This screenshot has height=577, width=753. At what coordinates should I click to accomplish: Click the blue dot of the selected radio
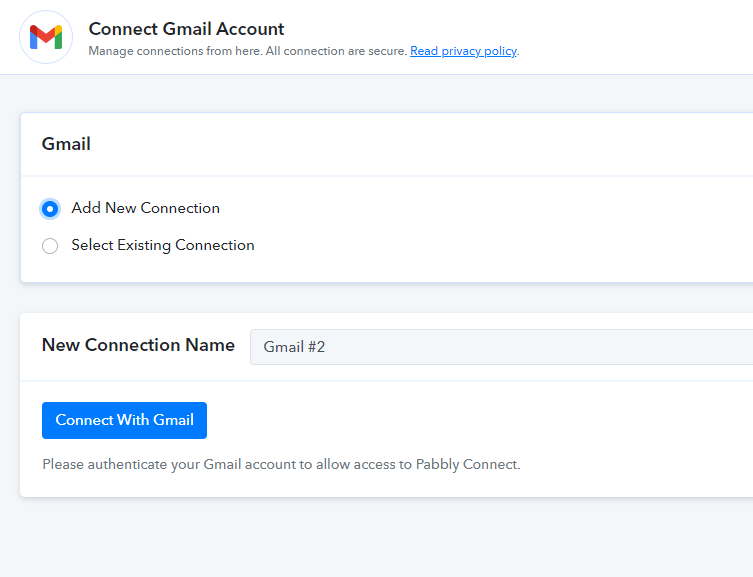pyautogui.click(x=50, y=209)
